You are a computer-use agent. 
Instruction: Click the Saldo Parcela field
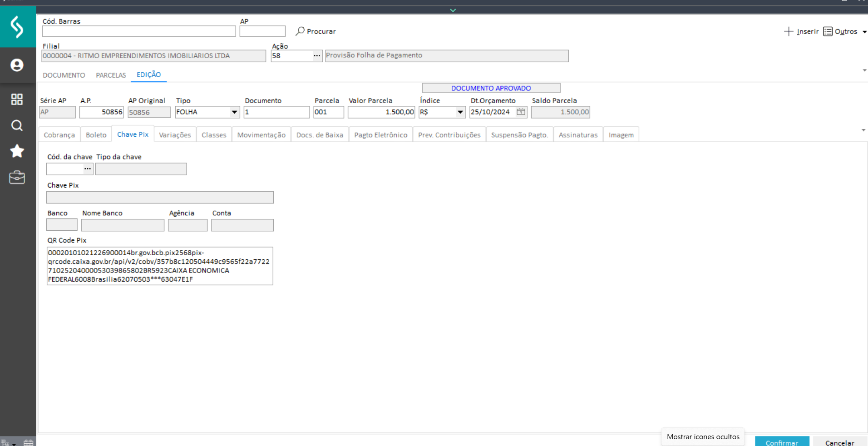[x=561, y=112]
